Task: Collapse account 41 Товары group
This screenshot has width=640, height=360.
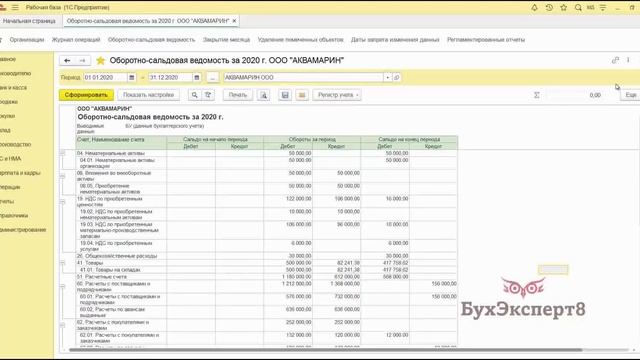Action: click(62, 263)
